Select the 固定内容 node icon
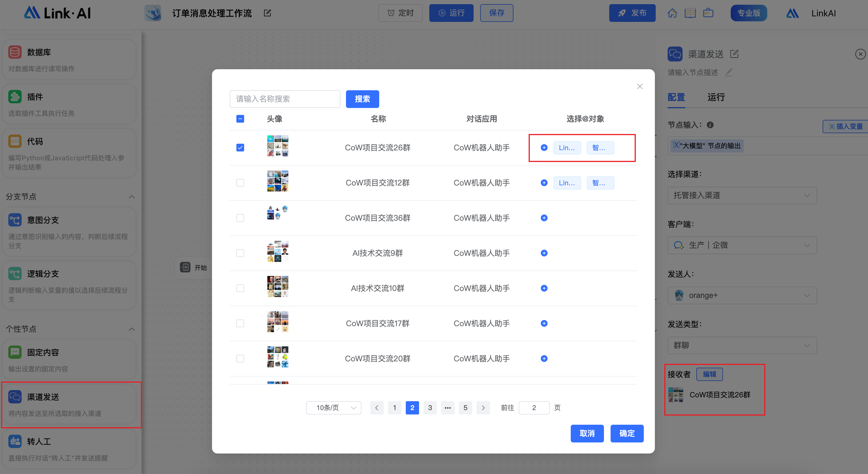This screenshot has width=868, height=474. pos(15,352)
